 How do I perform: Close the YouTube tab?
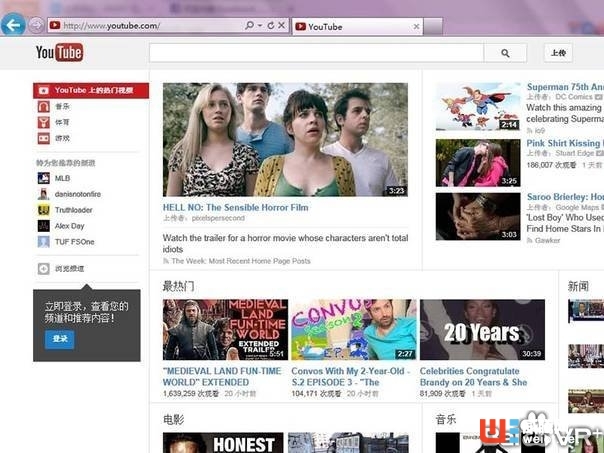416,27
